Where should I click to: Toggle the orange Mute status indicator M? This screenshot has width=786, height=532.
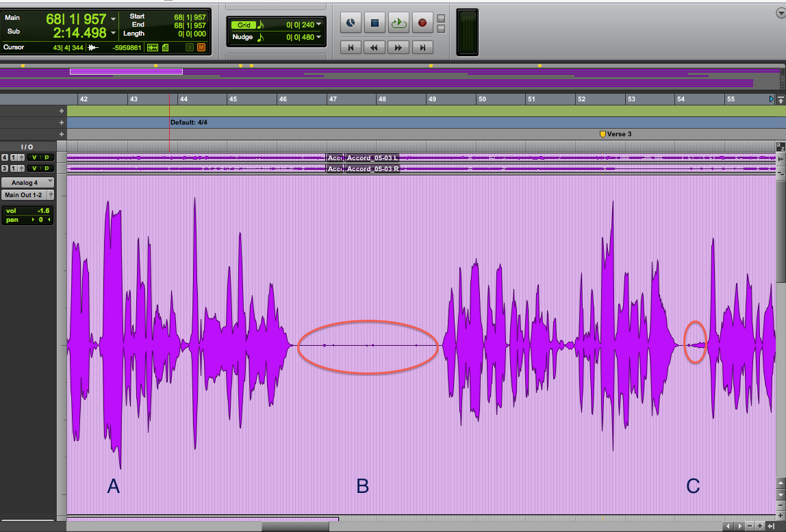[x=201, y=48]
